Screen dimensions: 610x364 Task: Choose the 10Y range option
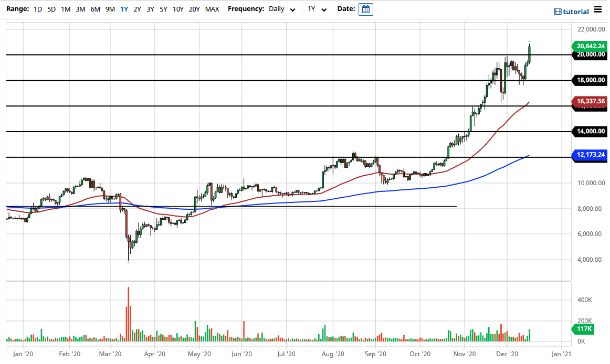177,9
